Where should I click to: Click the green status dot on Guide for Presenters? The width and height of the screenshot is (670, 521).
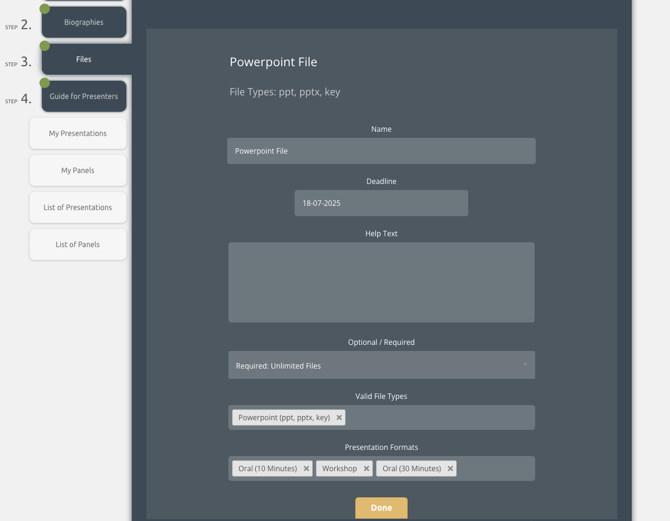tap(45, 83)
